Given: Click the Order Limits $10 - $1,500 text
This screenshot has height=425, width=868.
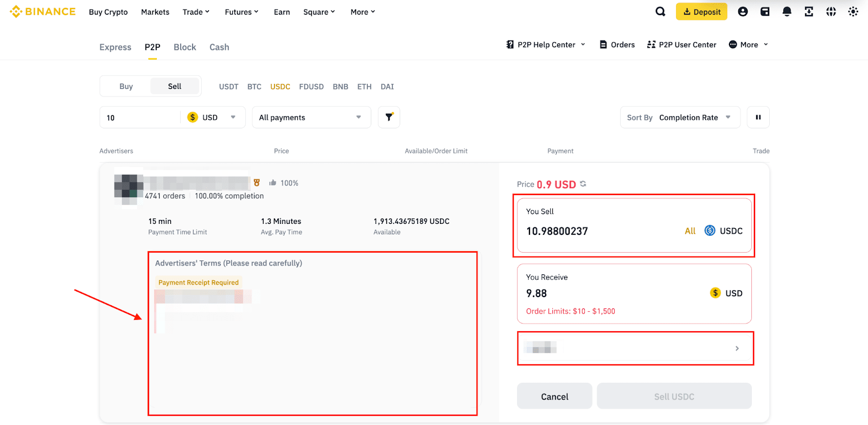Looking at the screenshot, I should [571, 311].
